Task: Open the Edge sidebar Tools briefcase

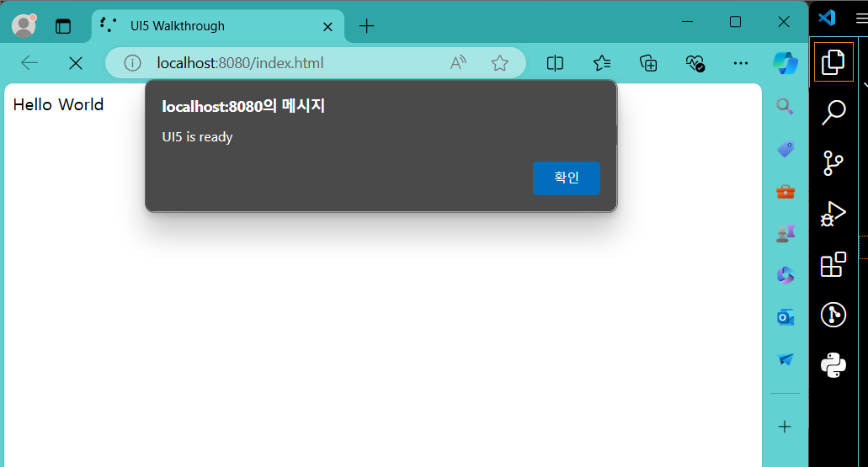Action: coord(785,192)
